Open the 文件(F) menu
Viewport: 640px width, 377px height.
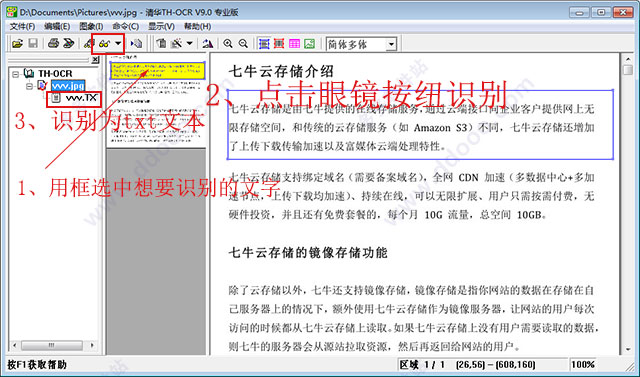click(22, 27)
